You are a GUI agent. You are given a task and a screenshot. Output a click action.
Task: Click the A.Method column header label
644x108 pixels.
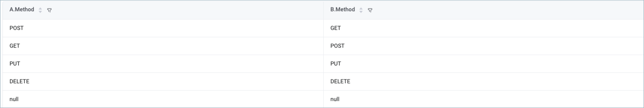22,10
